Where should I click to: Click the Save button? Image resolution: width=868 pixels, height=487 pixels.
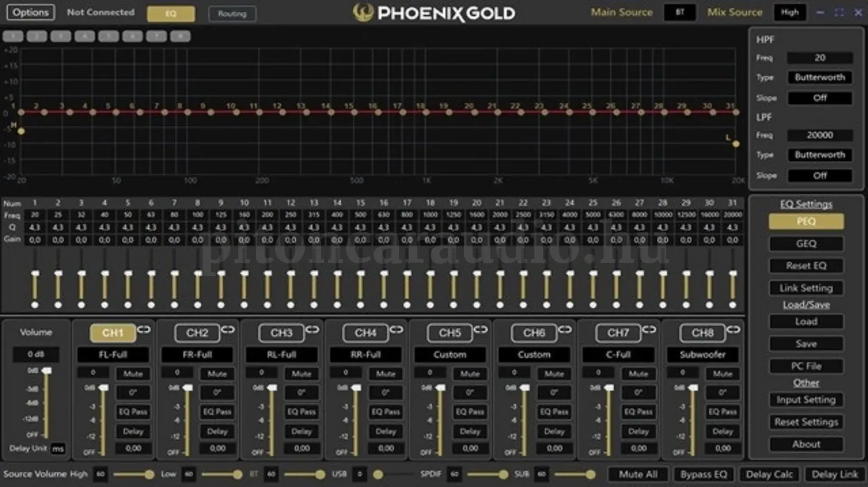[x=806, y=344]
